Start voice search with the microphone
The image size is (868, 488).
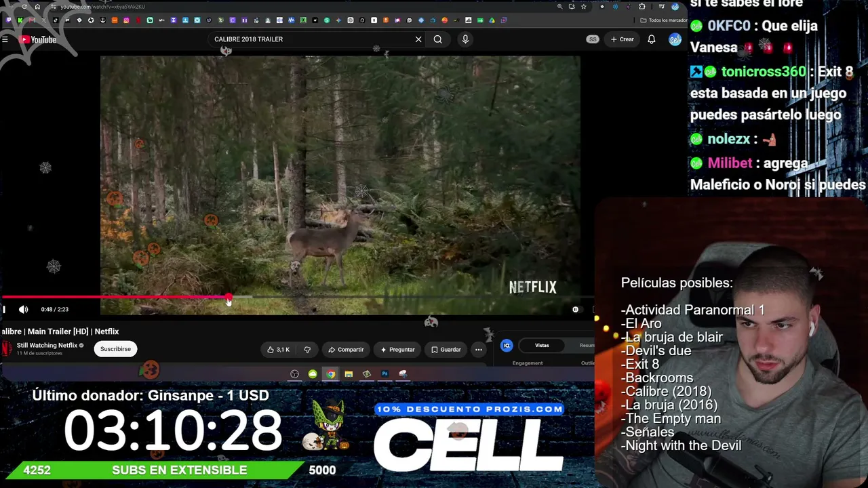tap(465, 39)
